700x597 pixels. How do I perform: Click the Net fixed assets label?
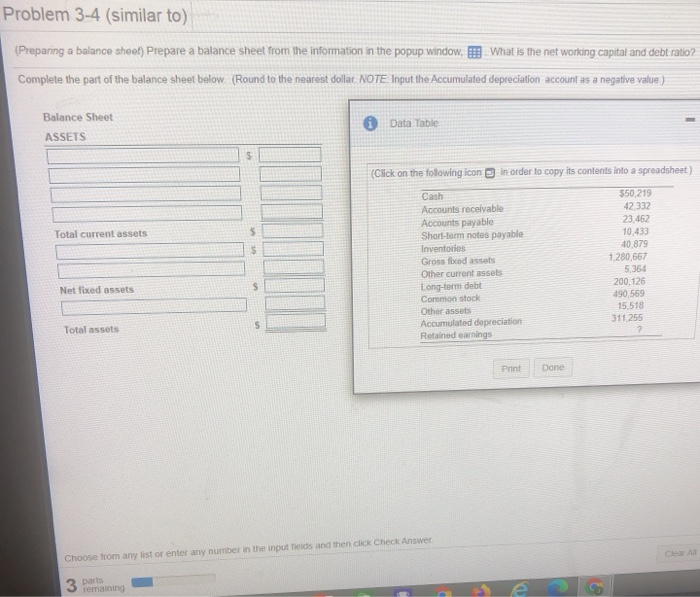point(97,290)
